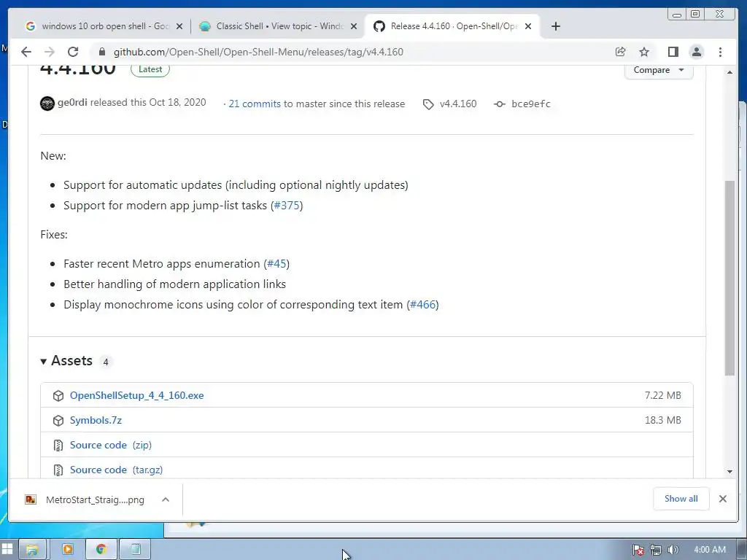
Task: Download Symbols.7z
Action: (96, 420)
